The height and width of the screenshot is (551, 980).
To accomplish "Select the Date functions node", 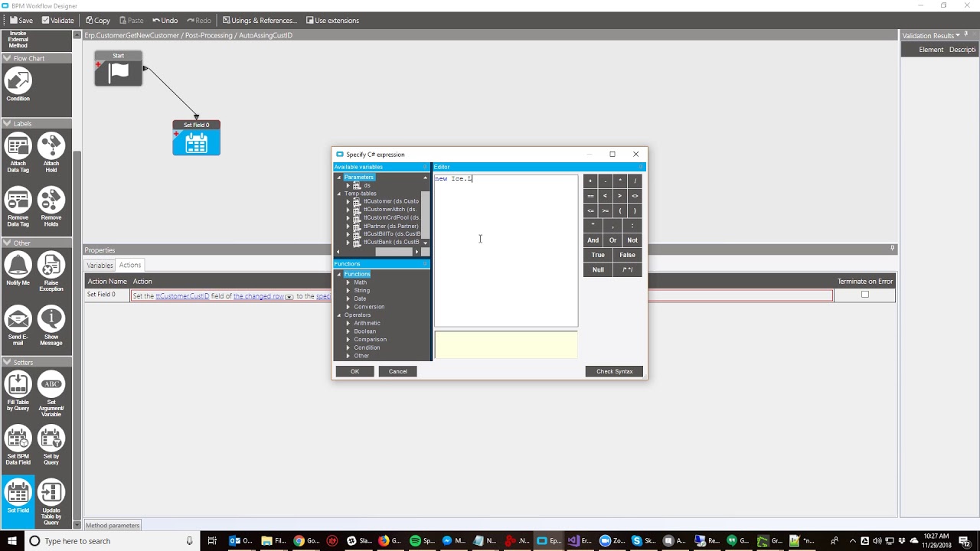I will coord(360,298).
